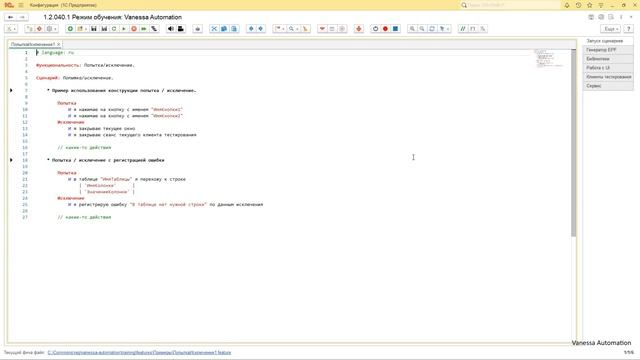Image resolution: width=640 pixels, height=360 pixels.
Task: Collapse the step group on line 18
Action: pos(11,160)
